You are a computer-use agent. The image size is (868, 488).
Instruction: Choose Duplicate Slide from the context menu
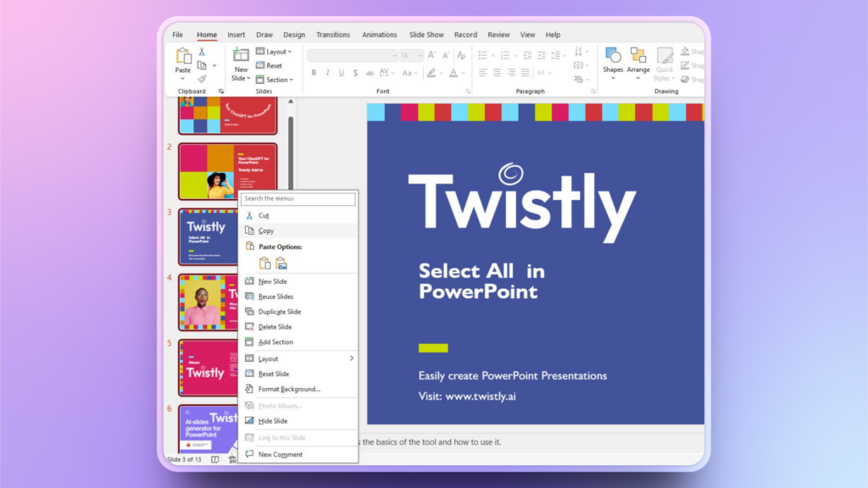click(x=298, y=312)
